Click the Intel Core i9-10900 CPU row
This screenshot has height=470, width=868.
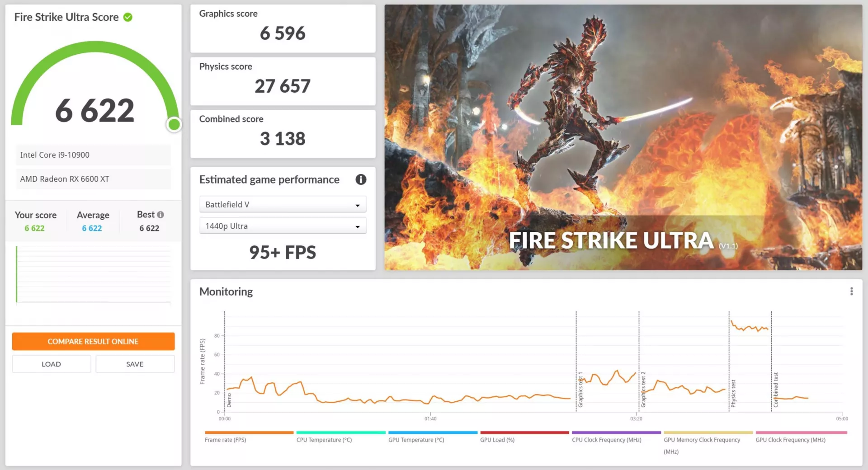pyautogui.click(x=93, y=155)
